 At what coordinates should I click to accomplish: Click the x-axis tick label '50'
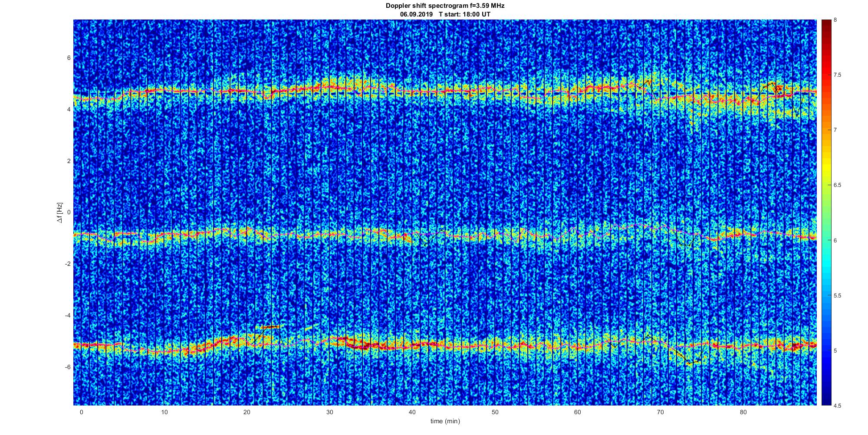[495, 412]
